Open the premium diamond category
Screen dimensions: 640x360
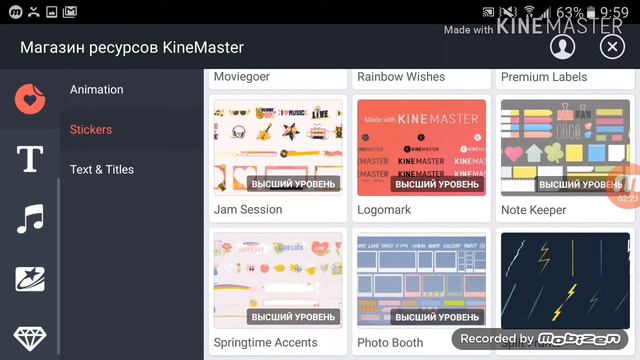pos(30,338)
